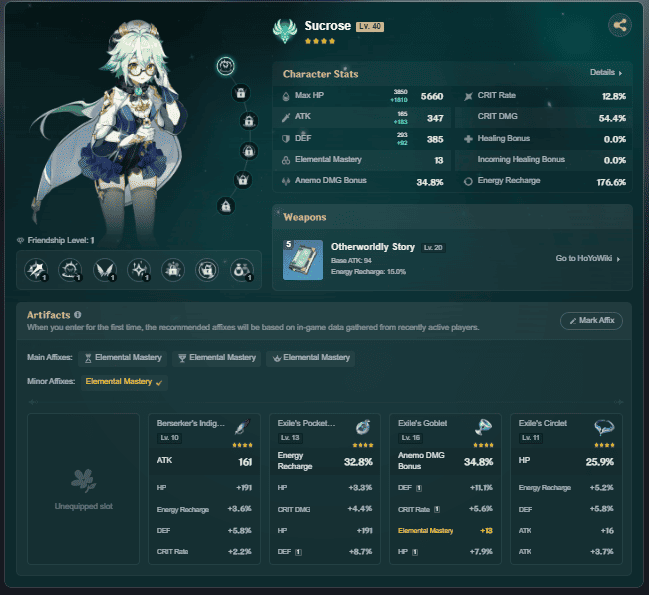
Task: Open the first unlocked constellation node
Action: 226,66
